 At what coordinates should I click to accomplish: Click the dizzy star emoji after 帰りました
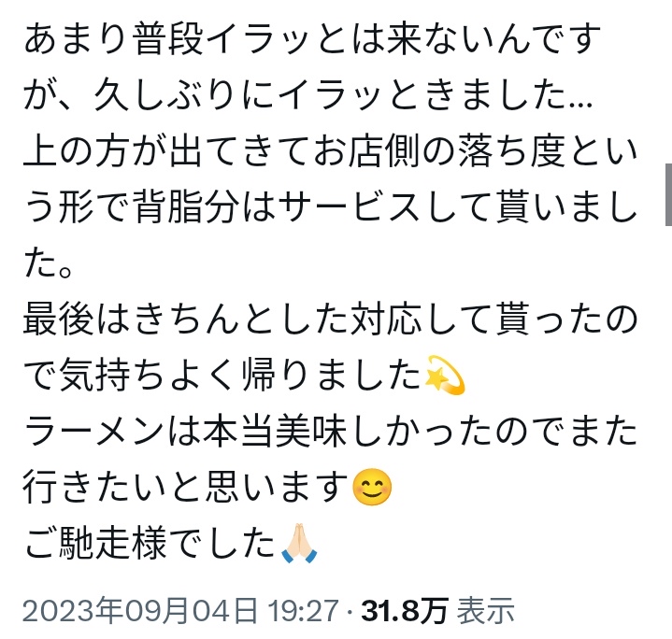(445, 375)
